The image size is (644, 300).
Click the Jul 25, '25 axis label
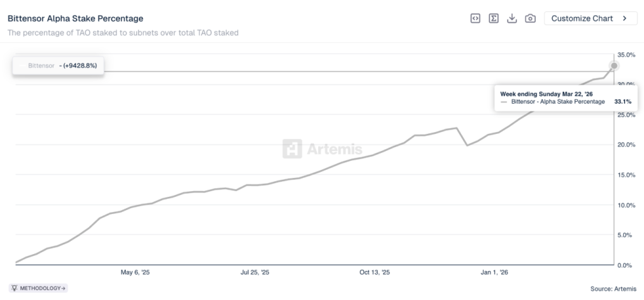click(255, 273)
